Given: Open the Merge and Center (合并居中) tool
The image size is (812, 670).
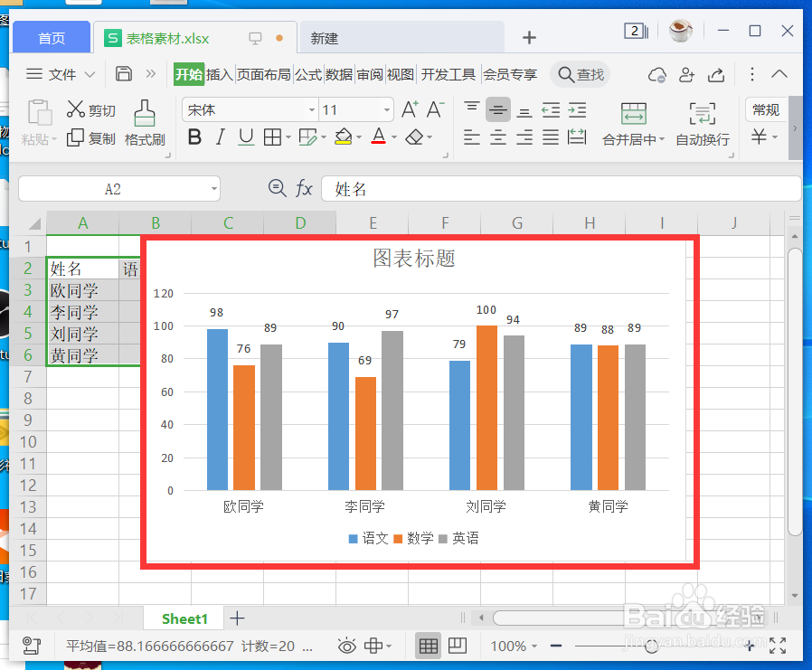Looking at the screenshot, I should [634, 122].
